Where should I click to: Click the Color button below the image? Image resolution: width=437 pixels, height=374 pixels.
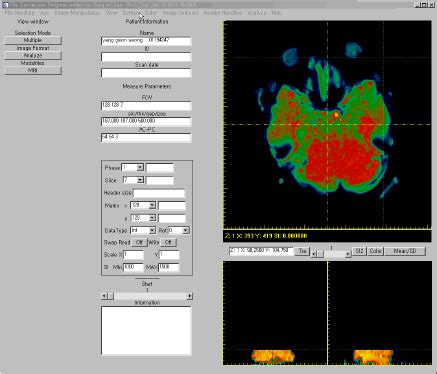[x=375, y=251]
